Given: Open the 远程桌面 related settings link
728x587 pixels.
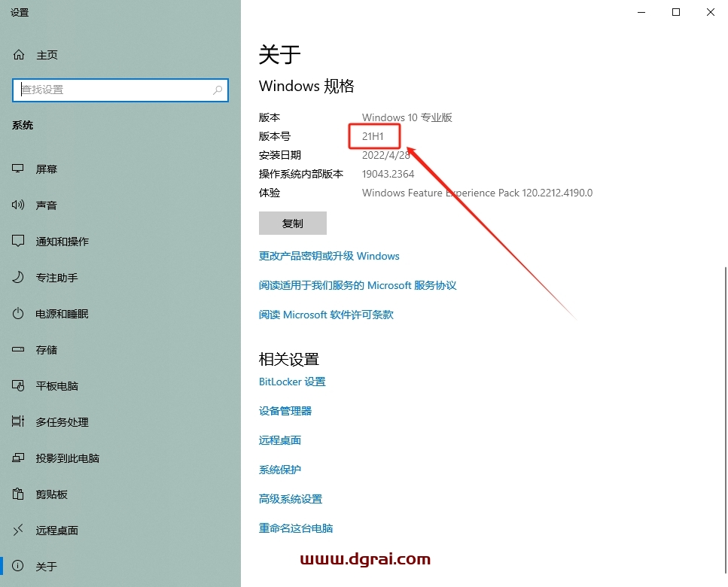Looking at the screenshot, I should (x=280, y=440).
